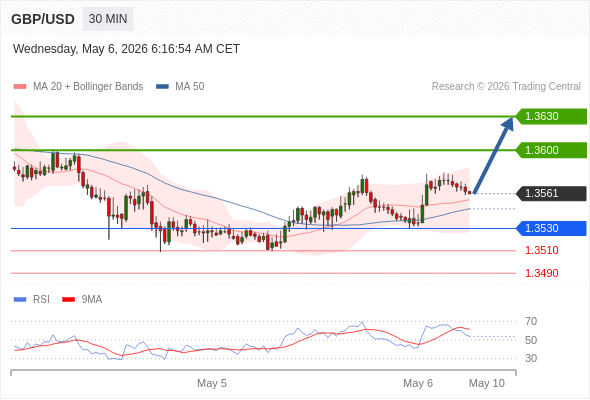
Task: Click the May 10 date axis label
Action: (487, 383)
